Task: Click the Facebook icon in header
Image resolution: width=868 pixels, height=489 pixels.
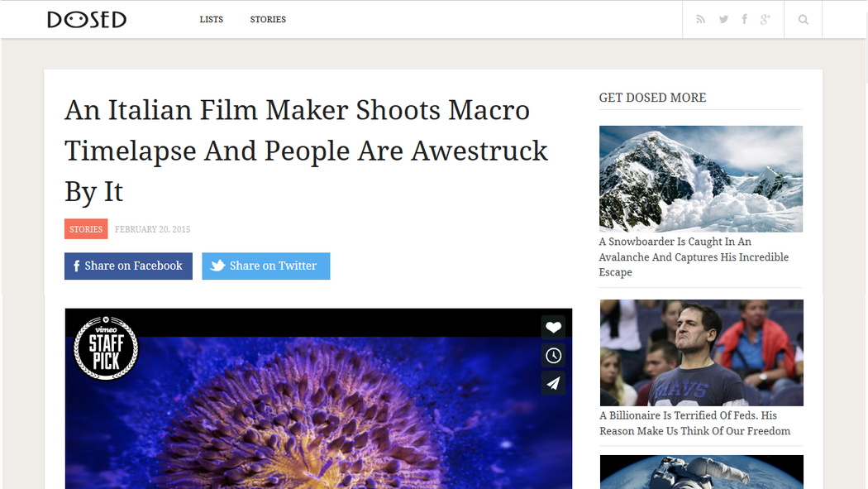Action: (x=744, y=19)
